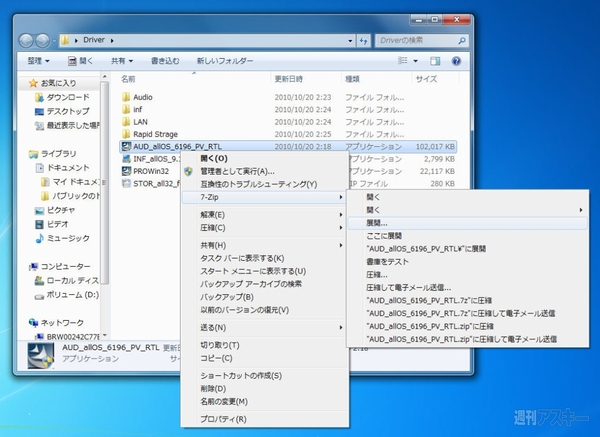The width and height of the screenshot is (600, 437).
Task: Expand the 共有(H) context submenu
Action: pos(264,245)
